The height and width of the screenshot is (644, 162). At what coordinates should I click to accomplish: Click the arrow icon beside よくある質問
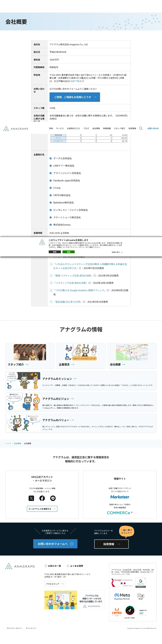[68, 566]
